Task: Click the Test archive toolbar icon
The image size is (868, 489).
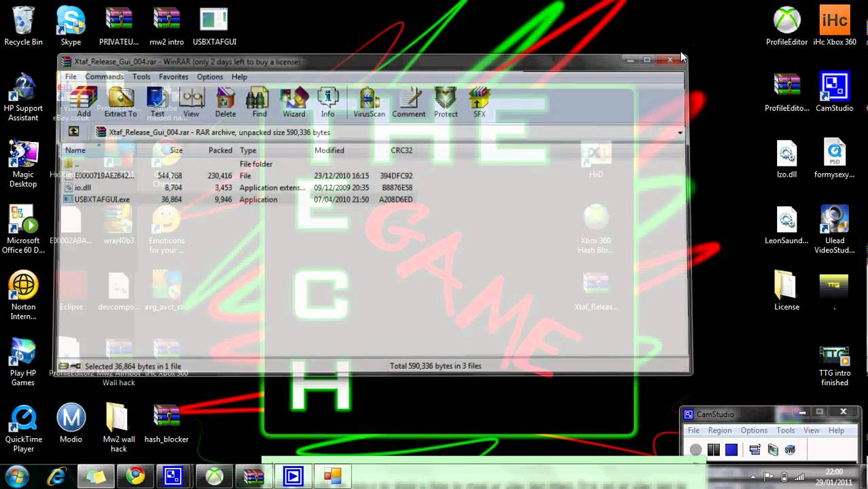Action: (157, 103)
